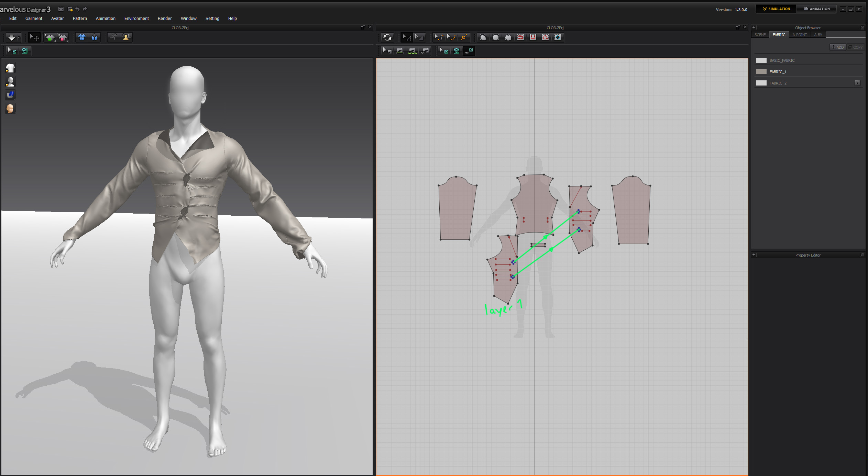This screenshot has width=868, height=476.
Task: Select the FABRIC_2 color swatch
Action: [761, 83]
